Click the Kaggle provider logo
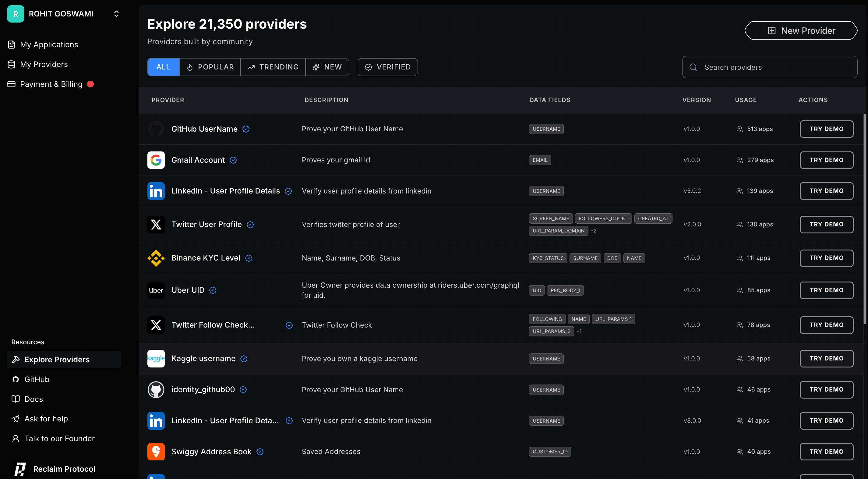 pyautogui.click(x=156, y=358)
